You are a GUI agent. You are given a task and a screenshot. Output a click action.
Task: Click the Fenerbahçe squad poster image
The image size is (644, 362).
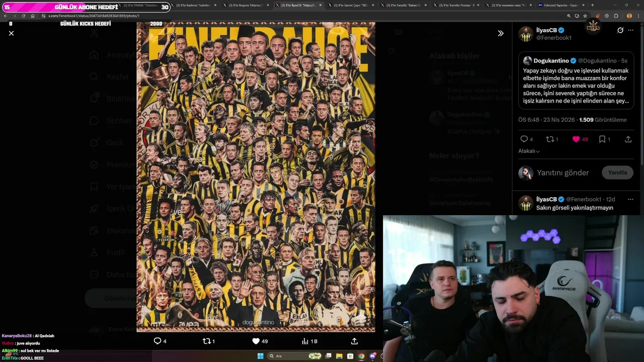point(256,176)
